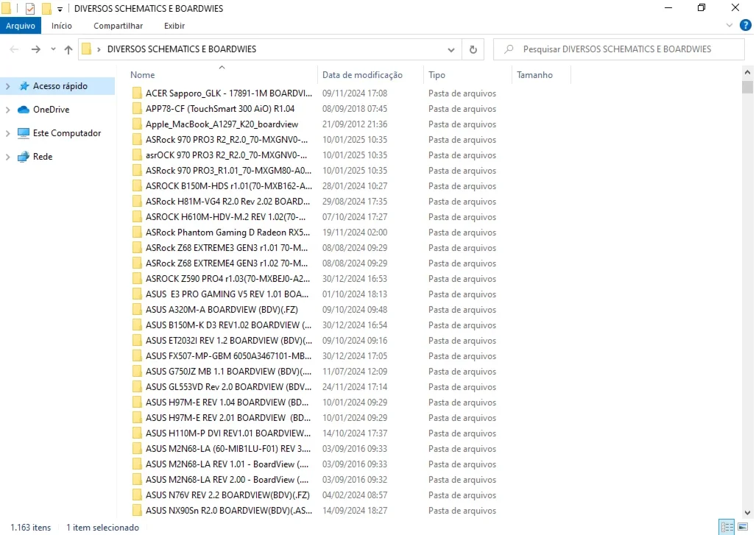Click the vertical scrollbar up arrow

(747, 72)
